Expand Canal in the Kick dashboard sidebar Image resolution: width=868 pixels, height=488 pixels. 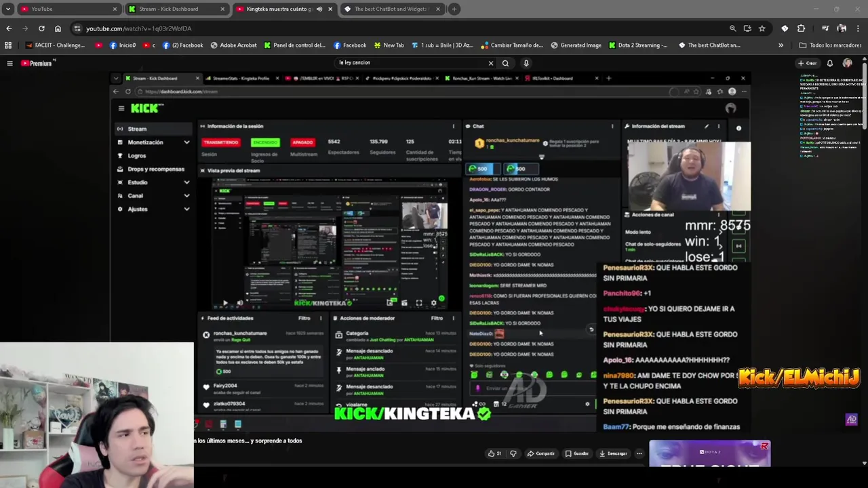[153, 196]
